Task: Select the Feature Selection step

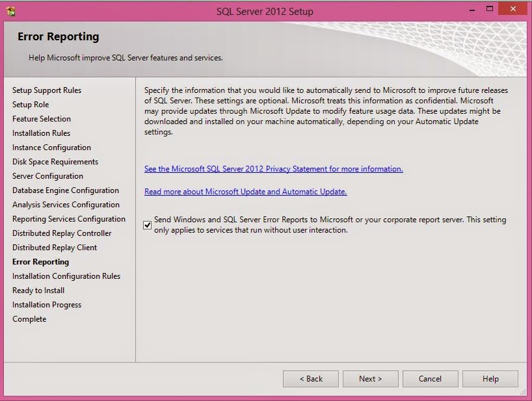Action: 42,119
